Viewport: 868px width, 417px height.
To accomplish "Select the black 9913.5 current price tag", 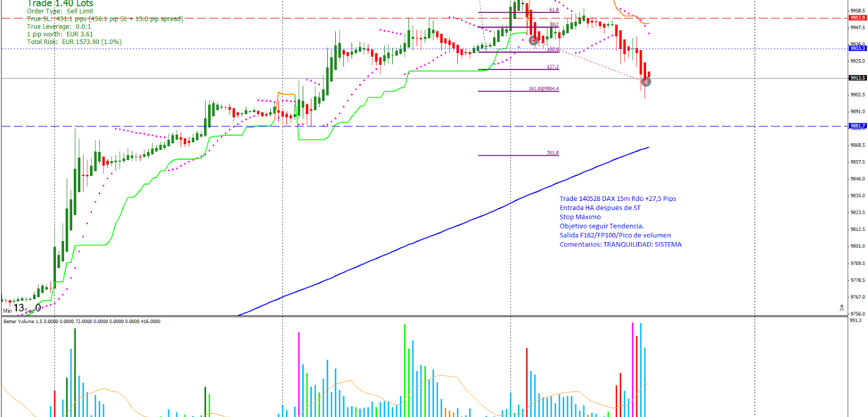I will pyautogui.click(x=858, y=78).
